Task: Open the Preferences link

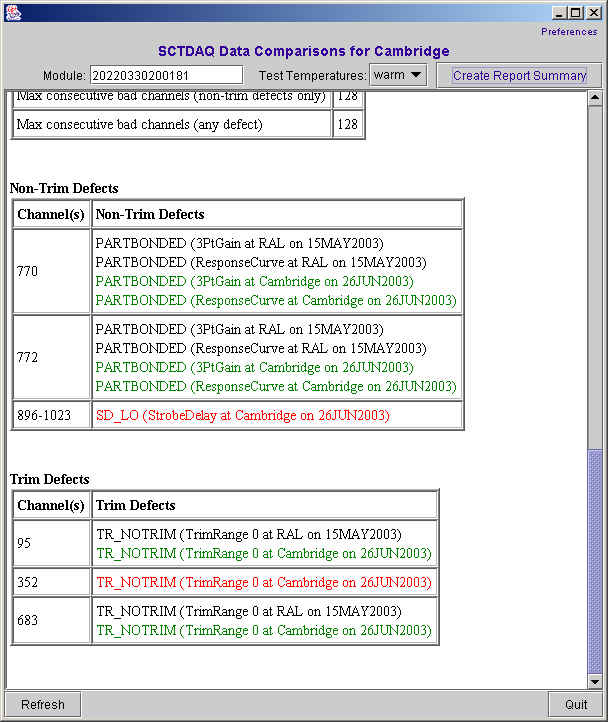Action: [x=569, y=32]
